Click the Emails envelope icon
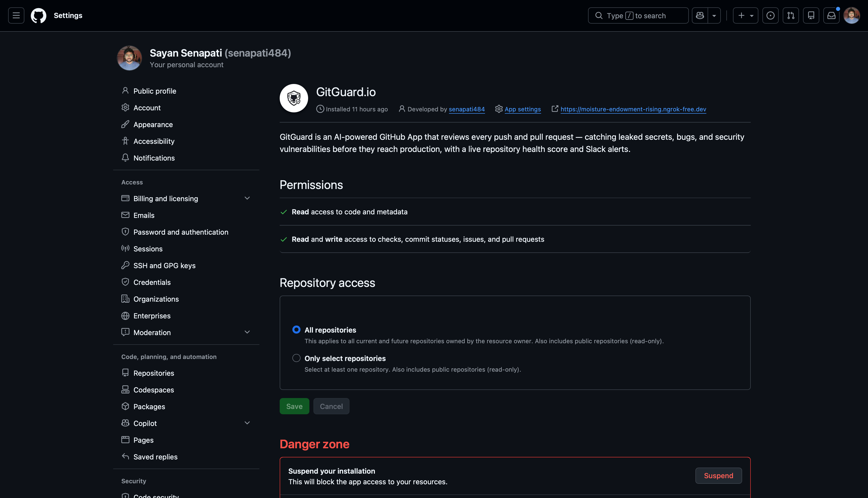868x498 pixels. (x=125, y=215)
